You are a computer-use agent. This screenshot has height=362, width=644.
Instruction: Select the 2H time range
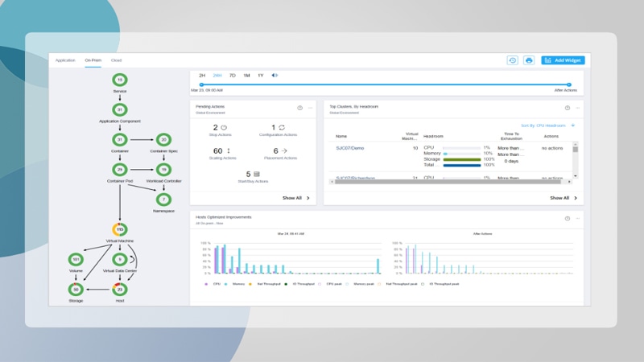coord(202,76)
